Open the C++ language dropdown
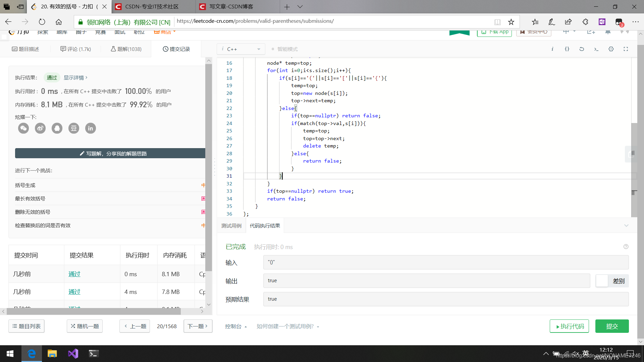The image size is (644, 362). (x=241, y=49)
